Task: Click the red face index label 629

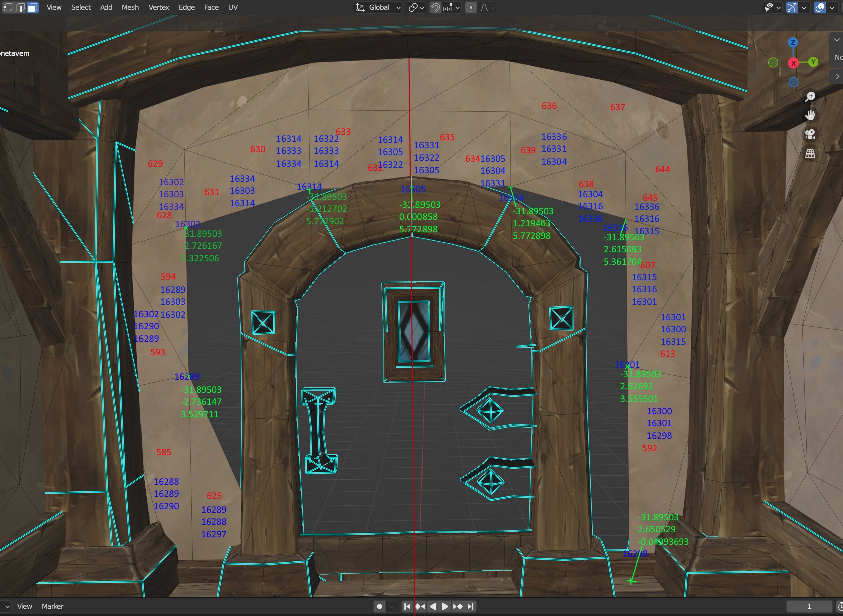Action: pyautogui.click(x=155, y=164)
